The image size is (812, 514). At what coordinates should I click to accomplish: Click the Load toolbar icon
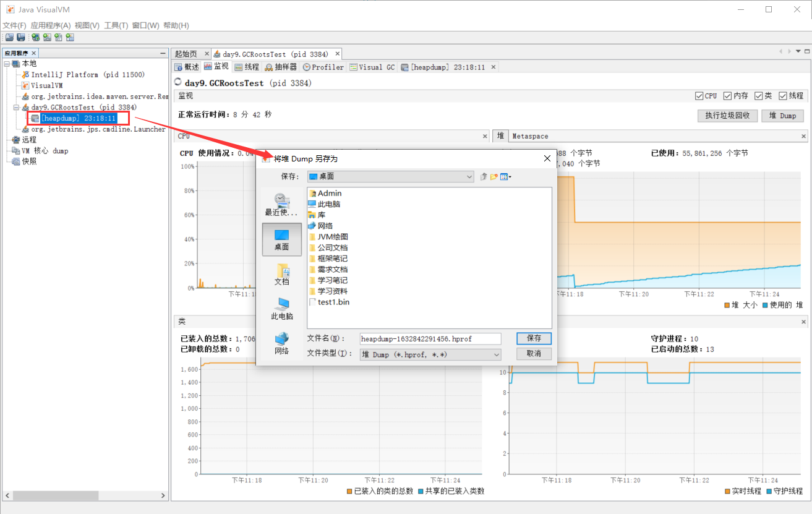pyautogui.click(x=9, y=38)
